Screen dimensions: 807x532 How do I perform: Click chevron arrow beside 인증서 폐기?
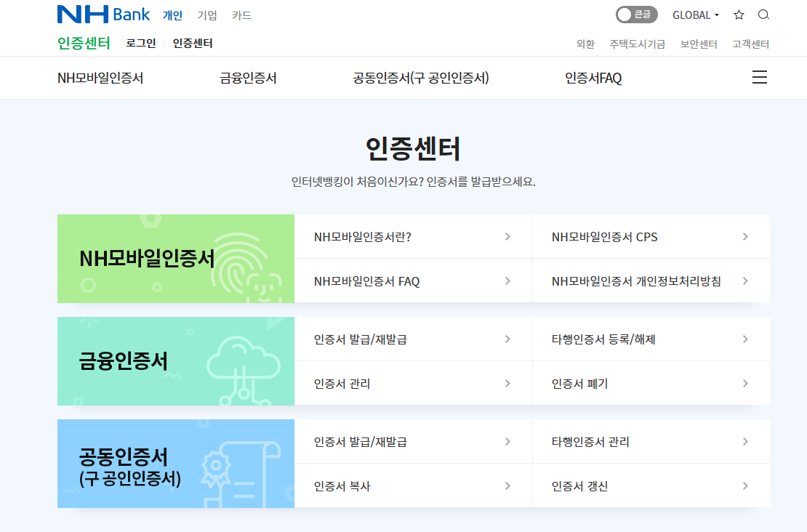745,383
